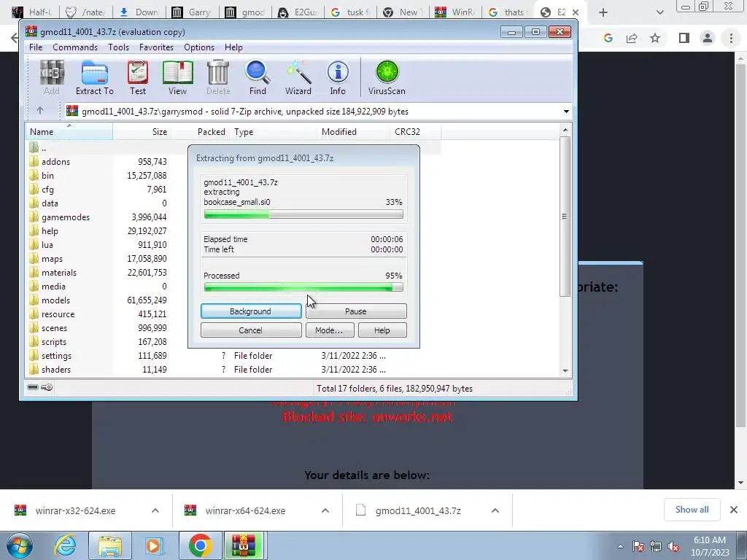
Task: Select the materials folder
Action: 58,273
